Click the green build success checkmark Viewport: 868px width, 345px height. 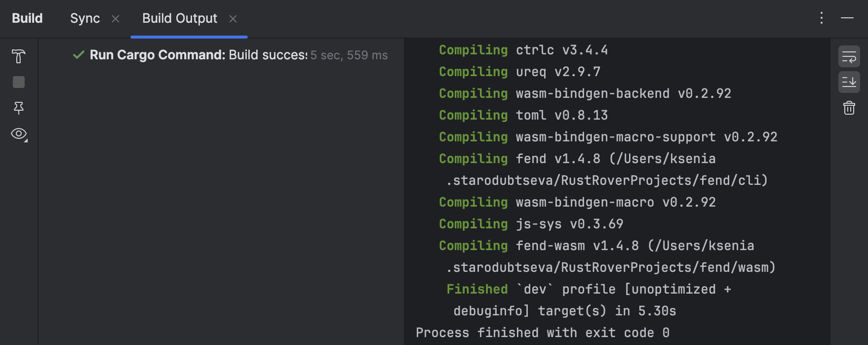coord(79,55)
